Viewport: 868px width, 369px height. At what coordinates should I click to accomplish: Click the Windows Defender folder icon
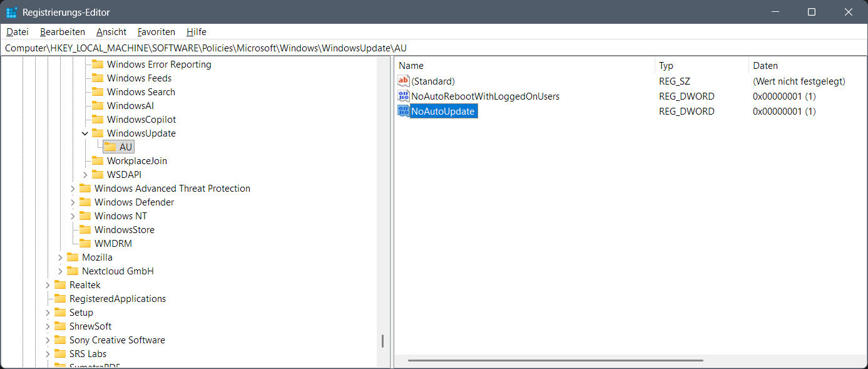[85, 202]
